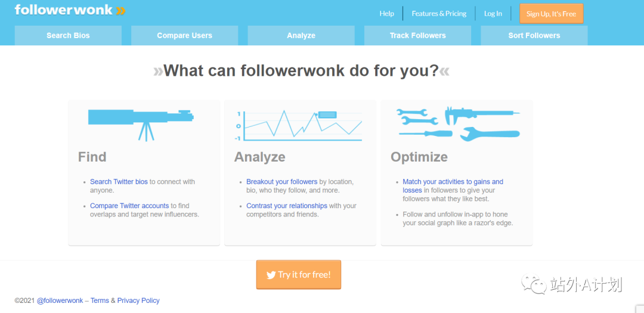Click the followerwonk logo

click(x=70, y=10)
